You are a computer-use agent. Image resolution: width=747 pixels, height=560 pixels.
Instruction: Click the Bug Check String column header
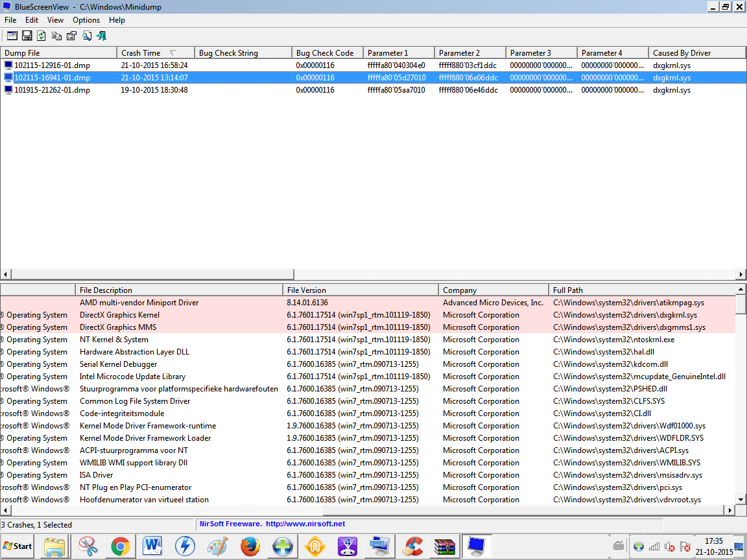click(243, 53)
